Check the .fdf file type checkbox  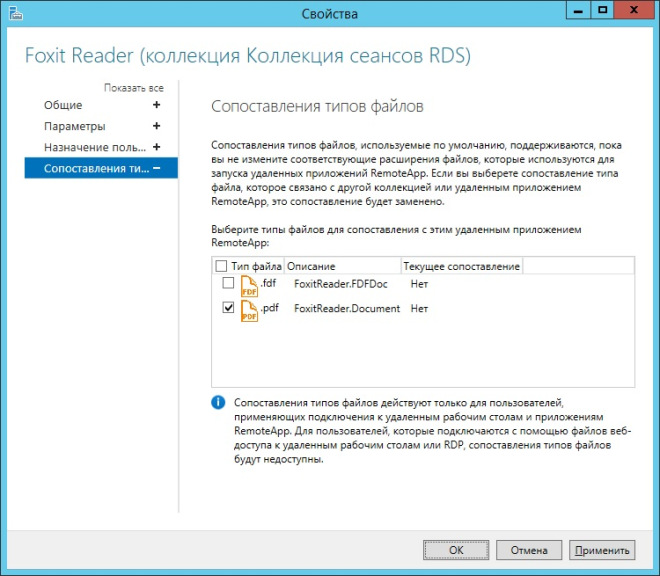pyautogui.click(x=228, y=284)
